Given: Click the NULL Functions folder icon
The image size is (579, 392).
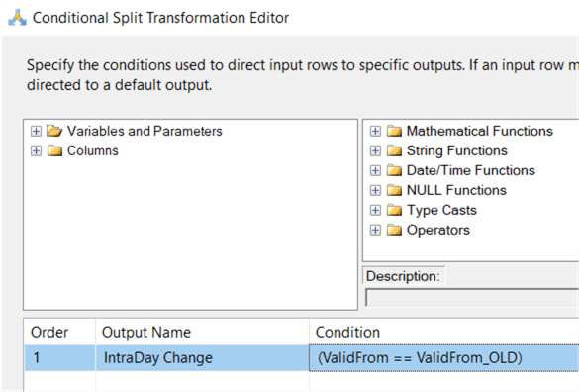Looking at the screenshot, I should (x=394, y=190).
